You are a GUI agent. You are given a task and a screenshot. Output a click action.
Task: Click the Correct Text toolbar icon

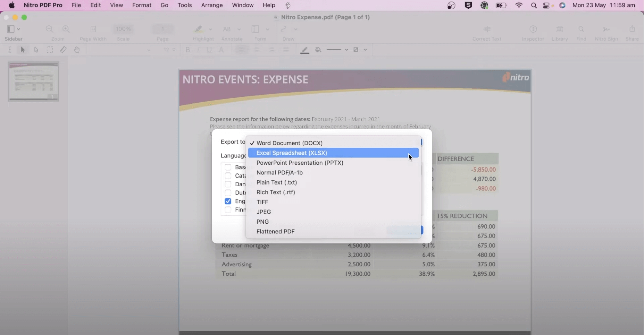coord(487,29)
